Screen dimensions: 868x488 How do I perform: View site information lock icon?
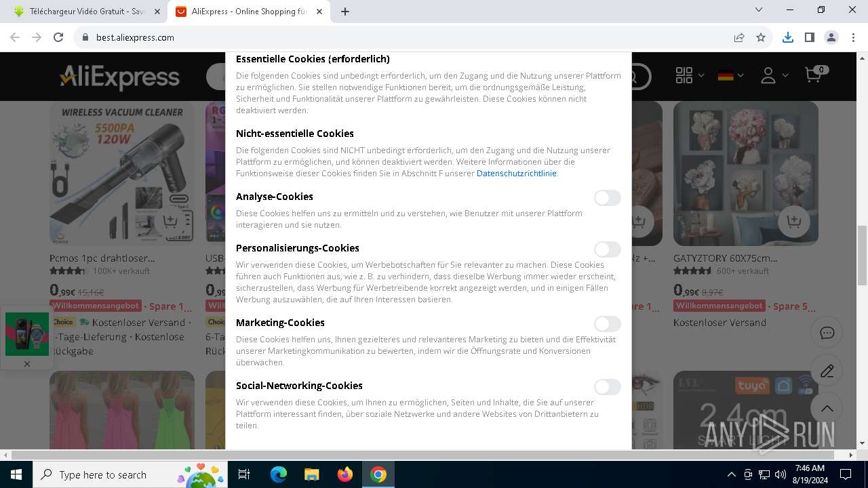coord(85,37)
